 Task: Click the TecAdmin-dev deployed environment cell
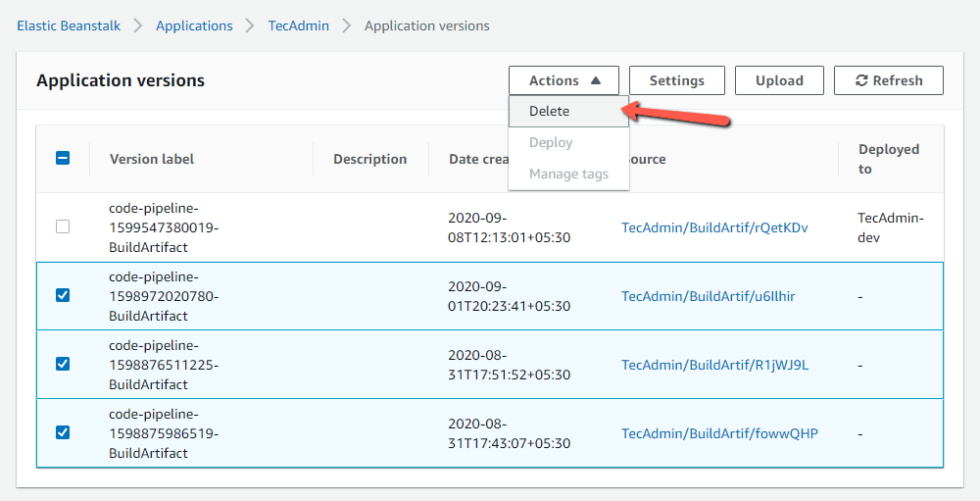(x=891, y=227)
